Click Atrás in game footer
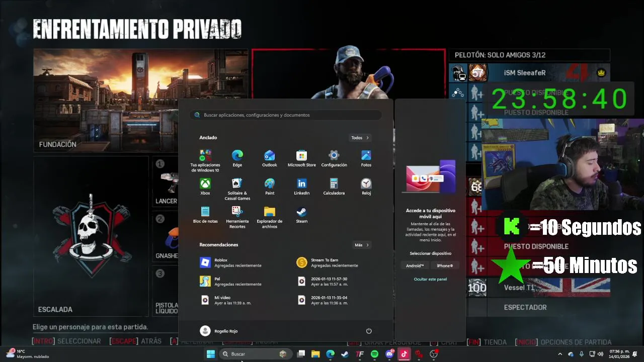This screenshot has height=362, width=644. pos(136,341)
